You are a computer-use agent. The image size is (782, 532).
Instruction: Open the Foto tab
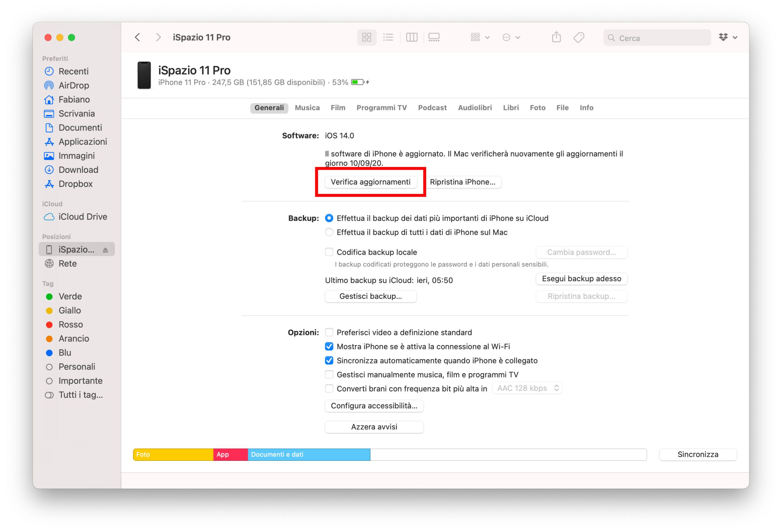click(537, 108)
